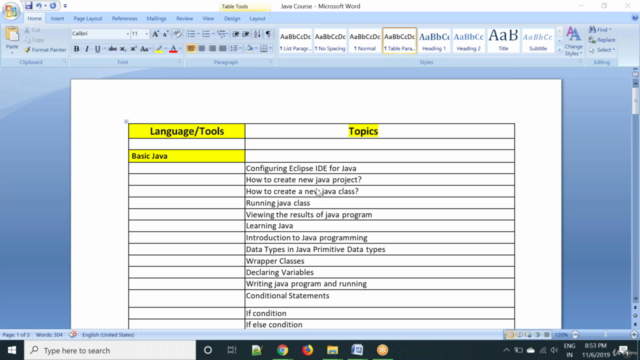640x360 pixels.
Task: Switch to the Insert tab
Action: click(x=57, y=19)
